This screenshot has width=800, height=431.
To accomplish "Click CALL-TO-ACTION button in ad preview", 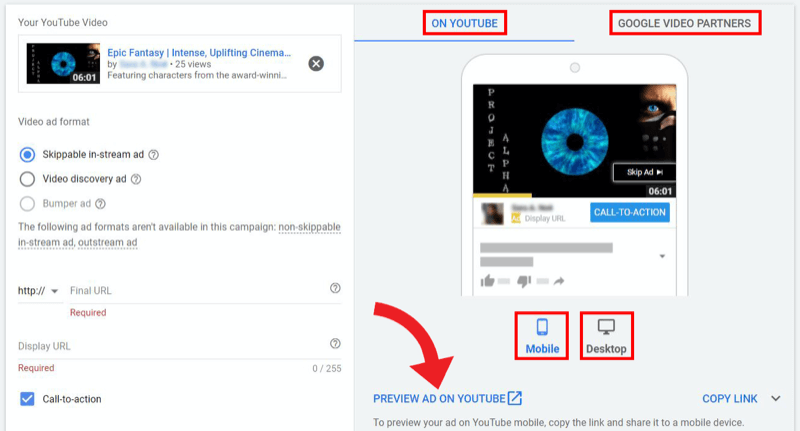I will 630,212.
